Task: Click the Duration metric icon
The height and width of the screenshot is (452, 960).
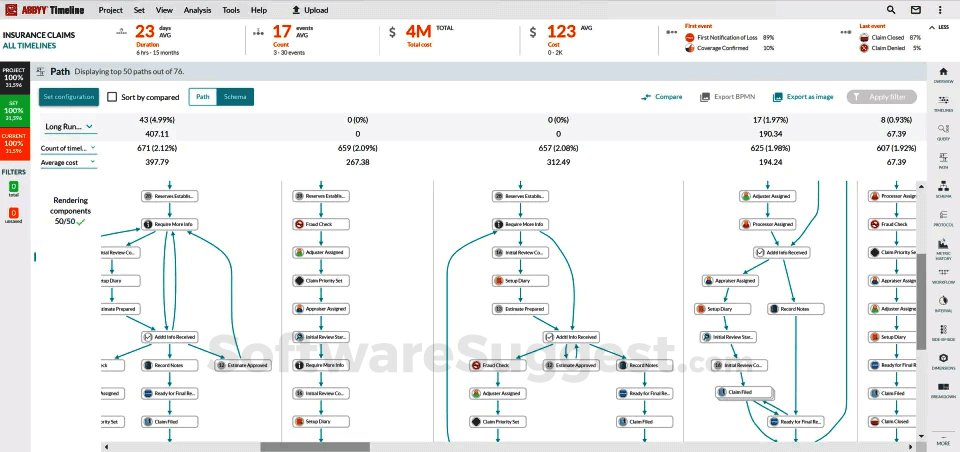Action: [x=122, y=32]
